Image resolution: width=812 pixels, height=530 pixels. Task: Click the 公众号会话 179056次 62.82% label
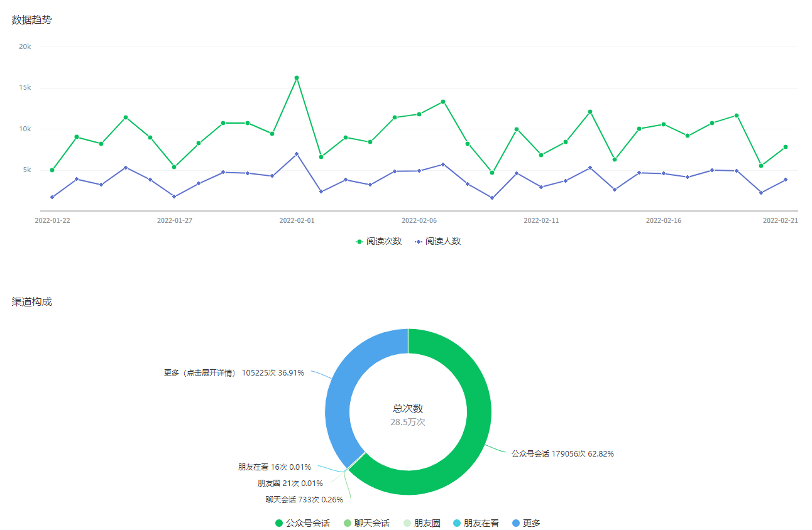(562, 453)
